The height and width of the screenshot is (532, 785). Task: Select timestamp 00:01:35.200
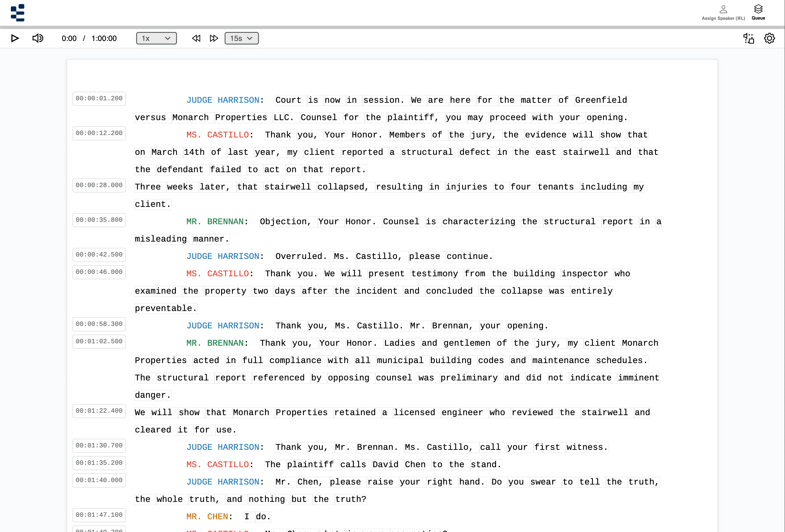[99, 463]
